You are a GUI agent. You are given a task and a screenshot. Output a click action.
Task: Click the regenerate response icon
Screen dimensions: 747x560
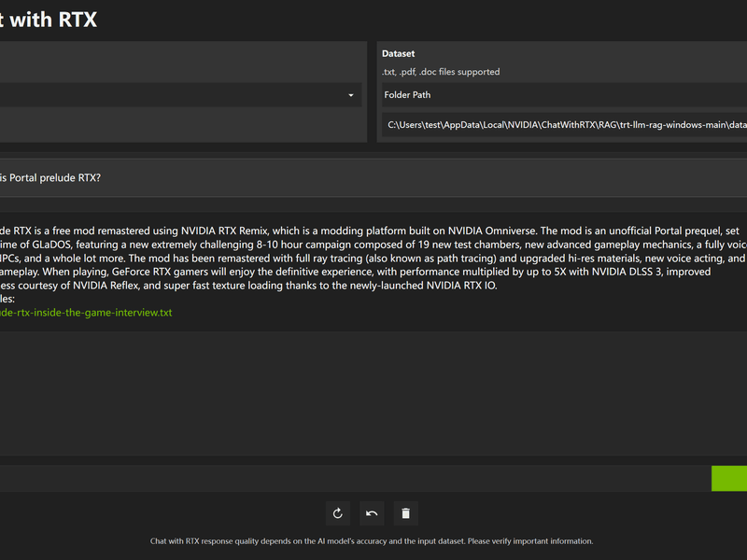338,513
